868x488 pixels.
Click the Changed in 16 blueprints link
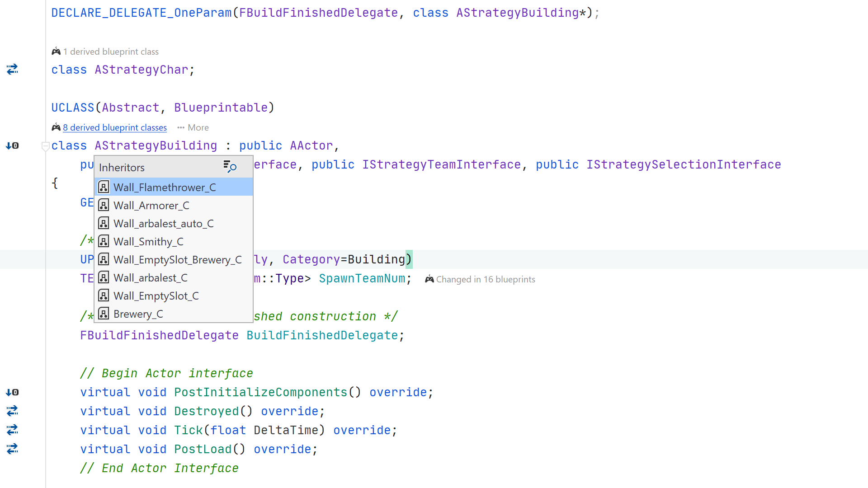pyautogui.click(x=486, y=279)
